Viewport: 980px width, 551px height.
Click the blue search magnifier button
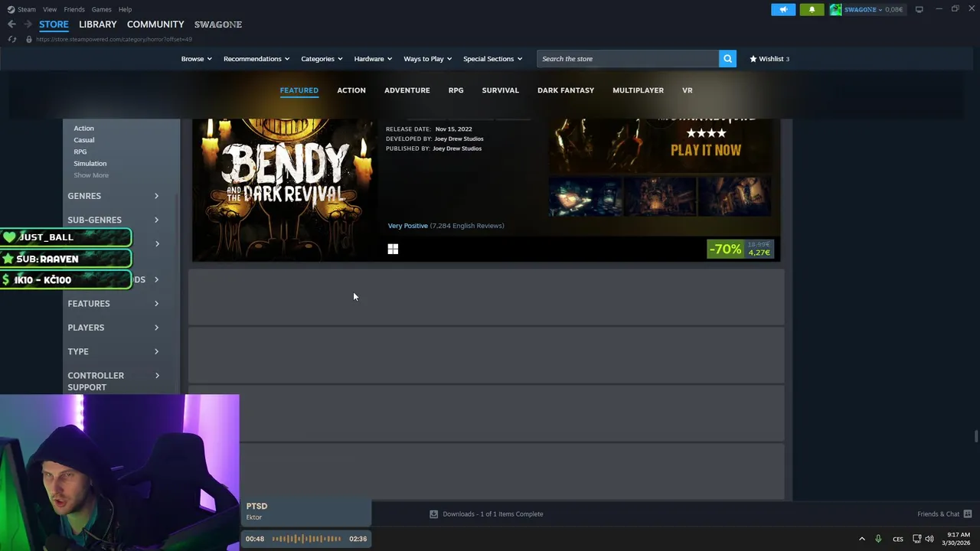[727, 59]
